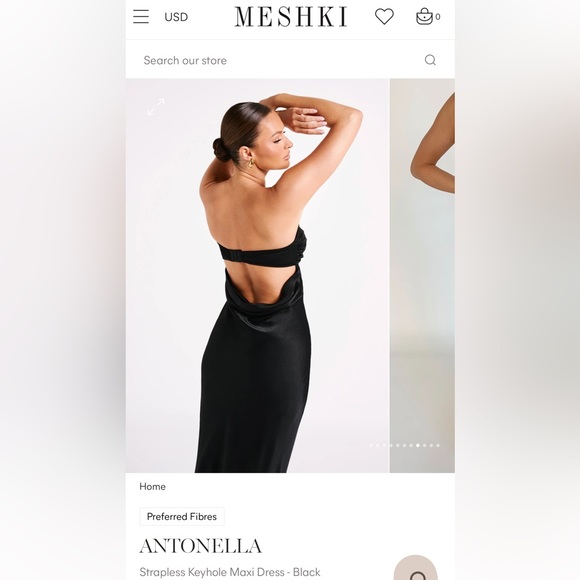
Task: Select the highlighted active carousel dot
Action: (x=418, y=445)
